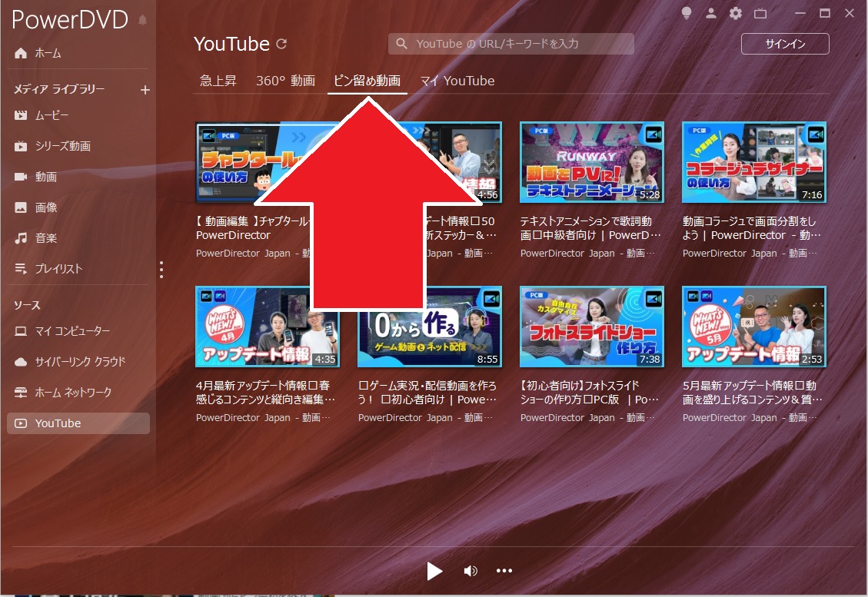The width and height of the screenshot is (868, 597).
Task: Select YouTube in sidebar
Action: [78, 423]
